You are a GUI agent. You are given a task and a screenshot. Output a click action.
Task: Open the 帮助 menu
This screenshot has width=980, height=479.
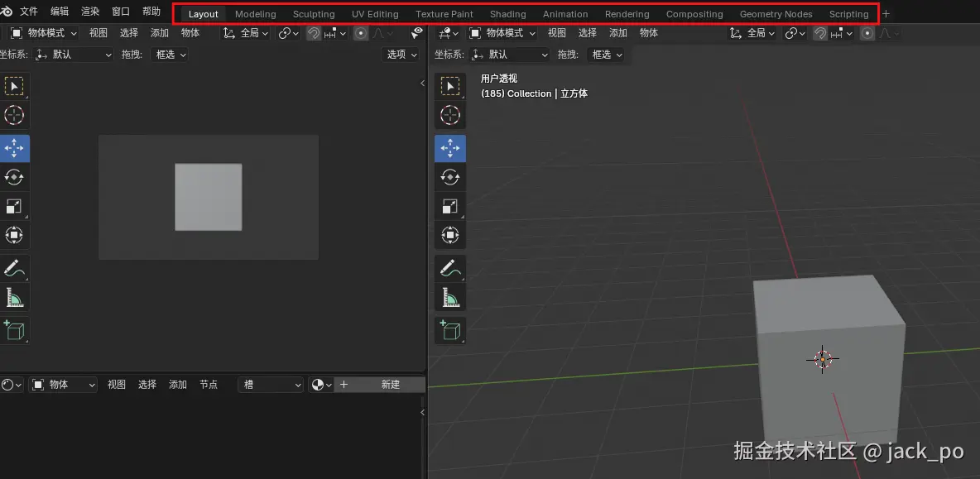[151, 12]
